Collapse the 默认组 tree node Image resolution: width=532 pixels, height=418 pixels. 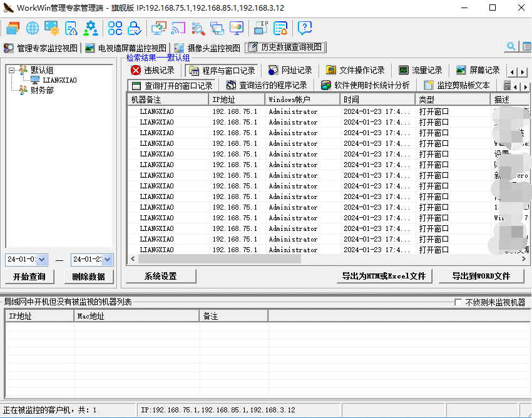point(11,70)
